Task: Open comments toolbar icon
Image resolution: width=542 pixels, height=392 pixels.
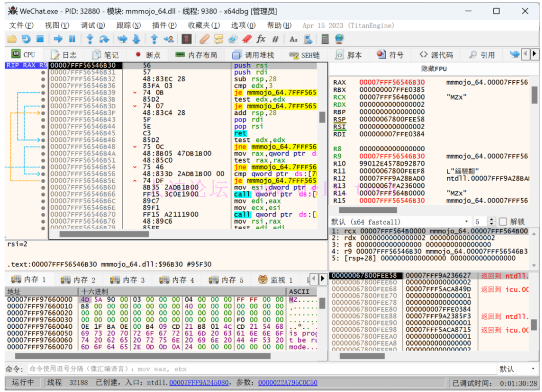Action: click(219, 39)
